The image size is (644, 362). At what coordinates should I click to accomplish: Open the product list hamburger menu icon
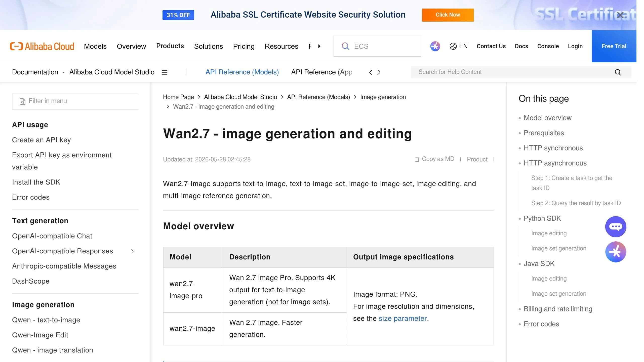click(x=165, y=72)
